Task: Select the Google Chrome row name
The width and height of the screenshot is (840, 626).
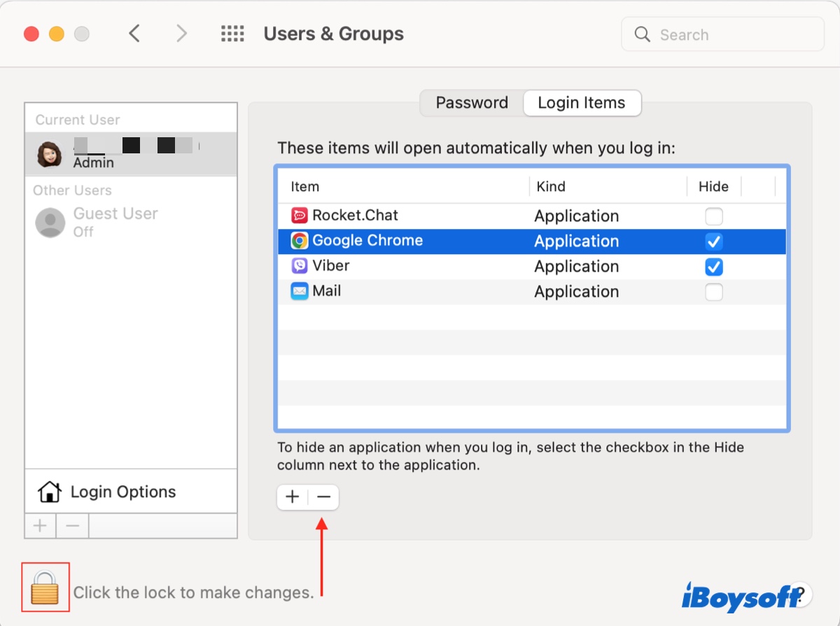Action: coord(367,240)
